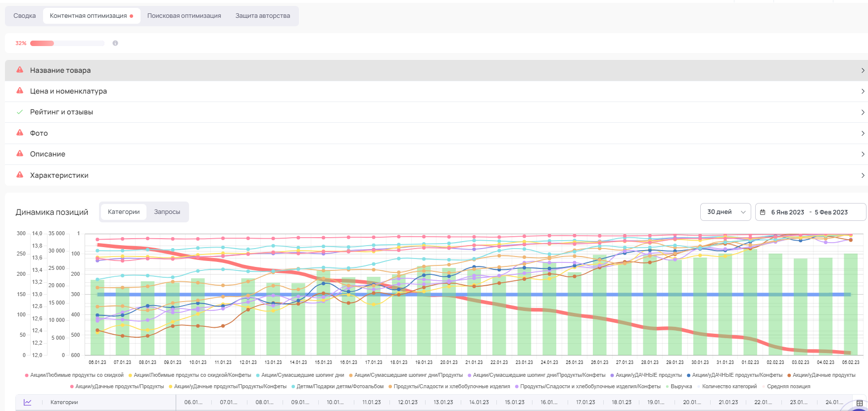Click the warning icon next to Характеристики
This screenshot has height=411, width=868.
pos(20,175)
